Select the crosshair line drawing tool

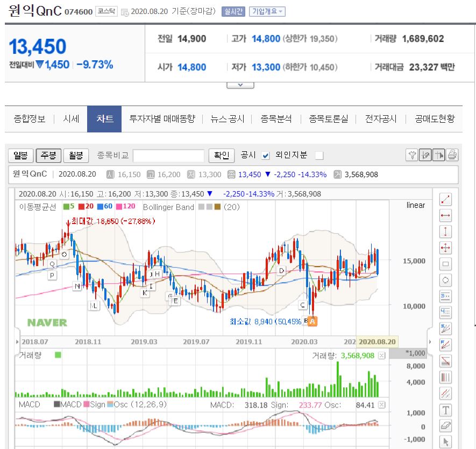445,248
